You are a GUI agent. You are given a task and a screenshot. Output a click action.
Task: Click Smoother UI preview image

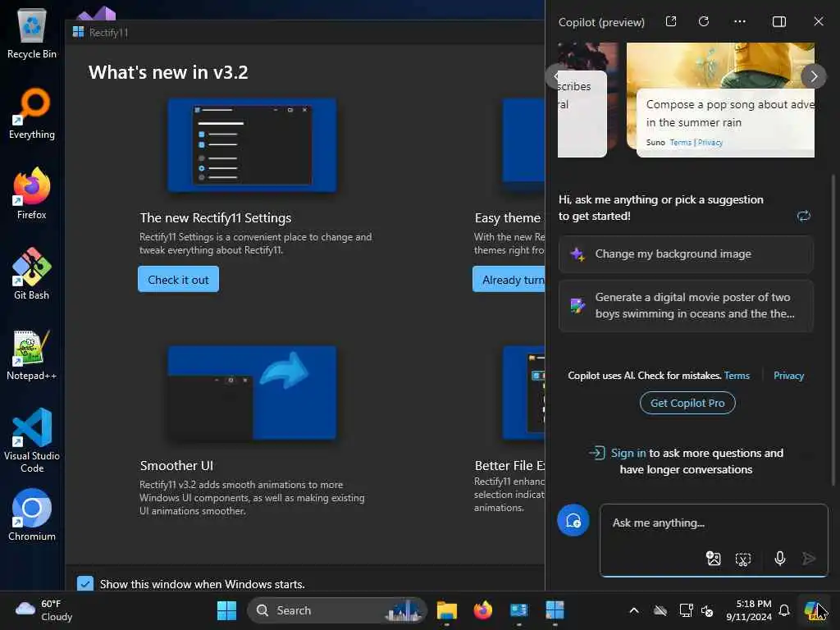pos(252,393)
